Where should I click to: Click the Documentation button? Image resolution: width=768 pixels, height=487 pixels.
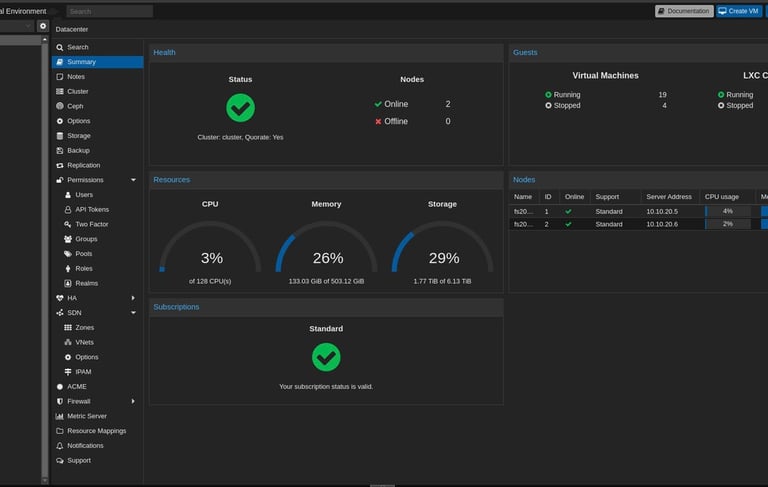[x=684, y=11]
